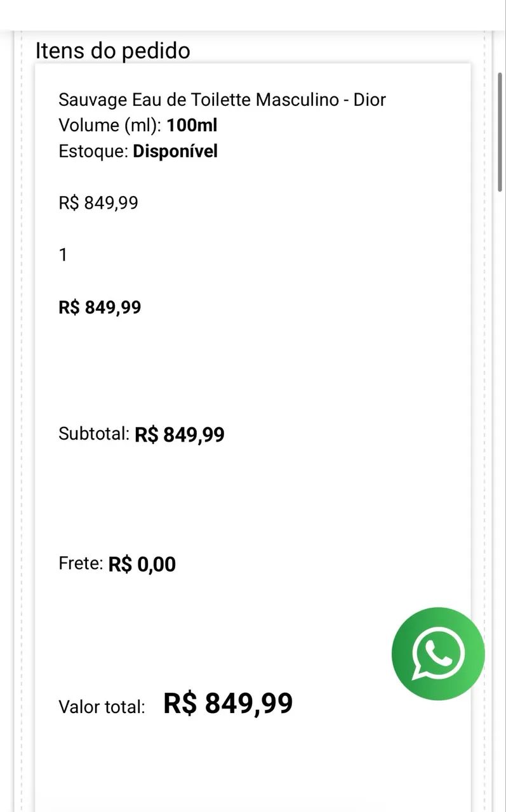Image resolution: width=506 pixels, height=812 pixels.
Task: Click the white phone glyph inside WhatsApp bubble
Action: point(438,653)
